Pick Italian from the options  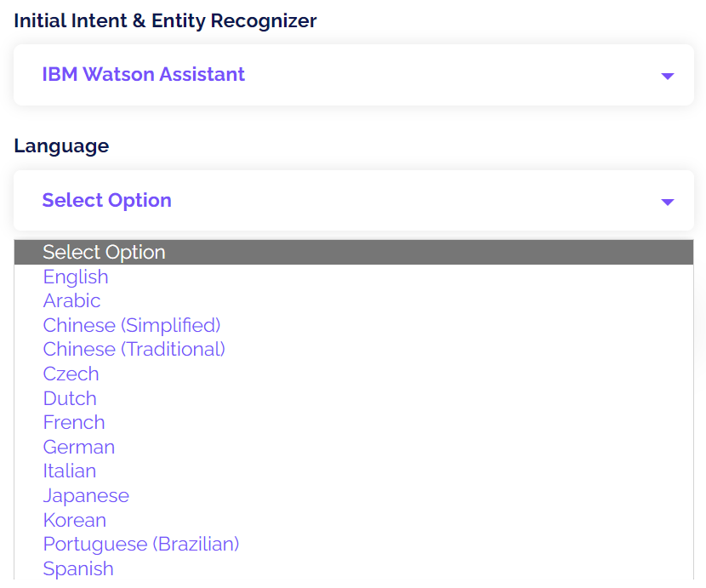pos(70,471)
